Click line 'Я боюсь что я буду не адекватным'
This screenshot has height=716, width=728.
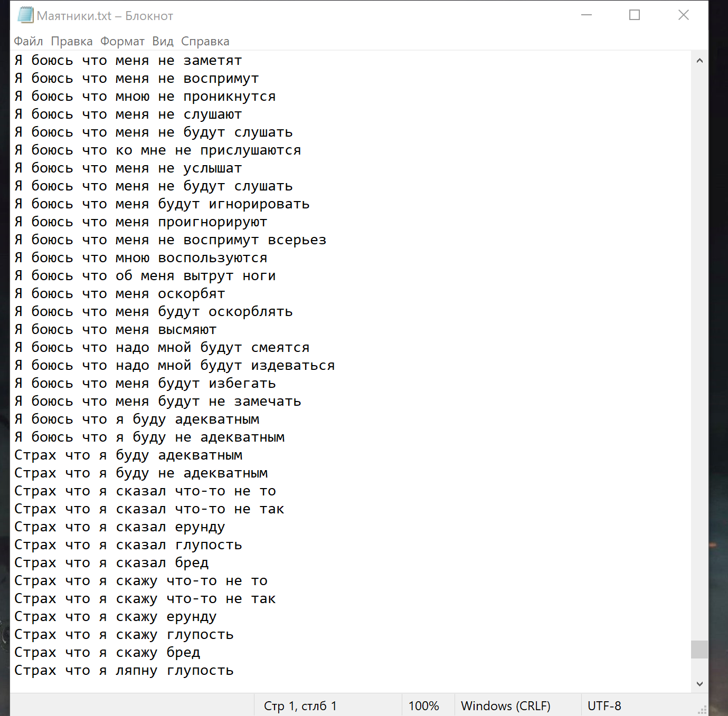pyautogui.click(x=149, y=437)
